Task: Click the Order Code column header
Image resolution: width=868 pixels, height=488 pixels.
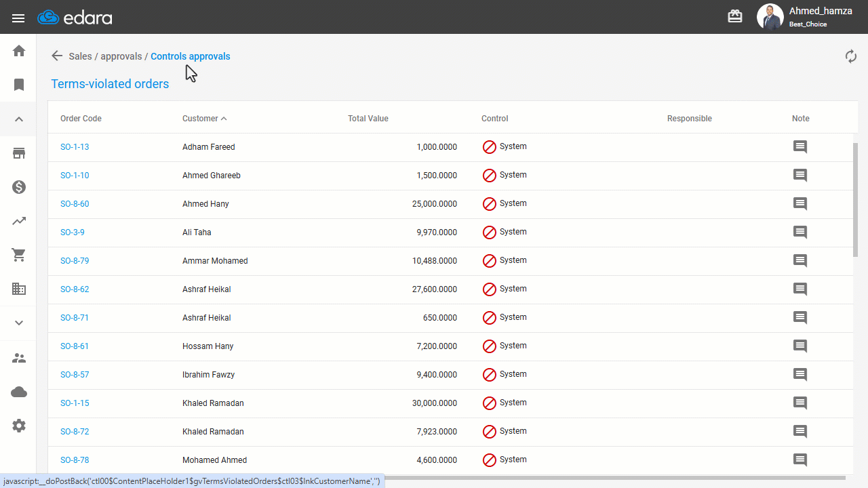Action: tap(81, 119)
